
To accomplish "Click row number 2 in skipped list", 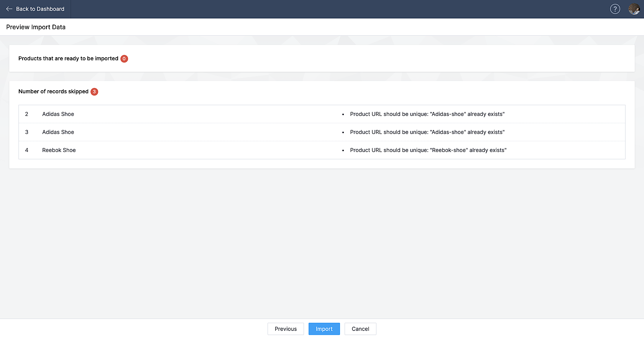I will (x=27, y=114).
